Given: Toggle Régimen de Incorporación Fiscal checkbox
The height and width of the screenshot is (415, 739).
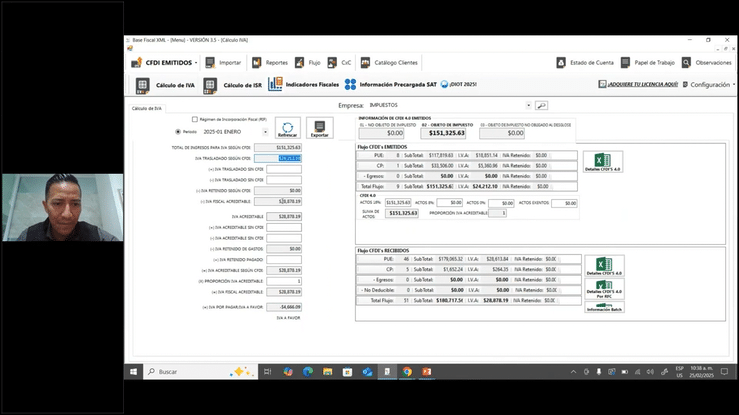Looking at the screenshot, I should tap(195, 120).
